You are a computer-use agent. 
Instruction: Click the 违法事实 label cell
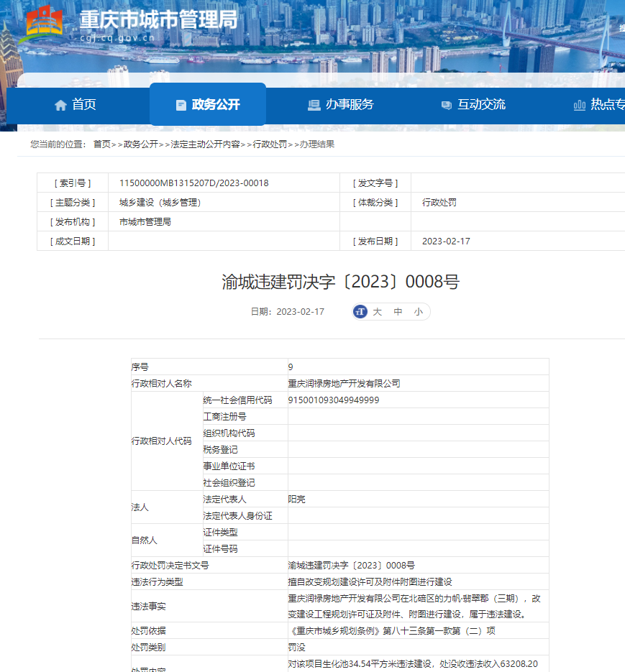(x=209, y=607)
